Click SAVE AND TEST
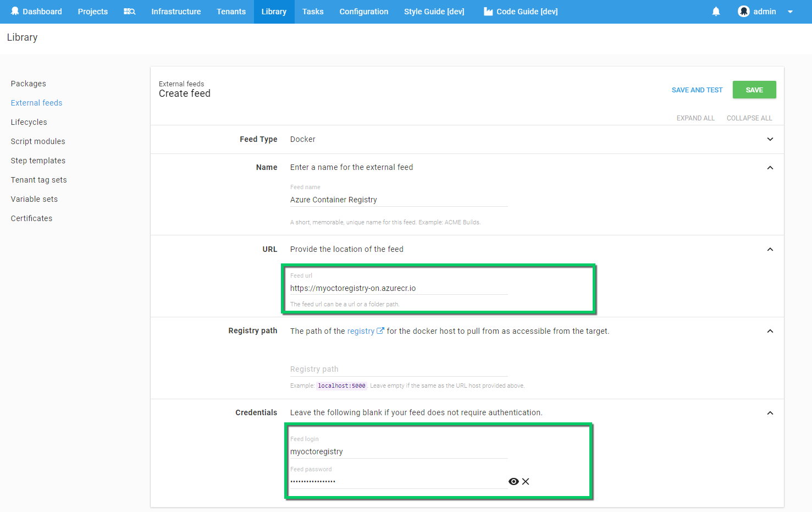The image size is (812, 512). (x=697, y=89)
